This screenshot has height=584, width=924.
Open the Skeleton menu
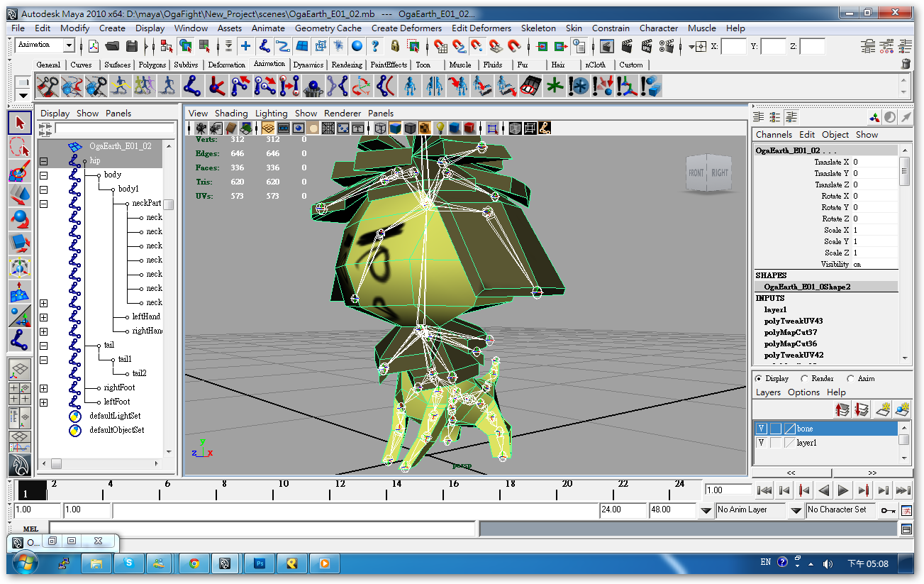point(538,28)
